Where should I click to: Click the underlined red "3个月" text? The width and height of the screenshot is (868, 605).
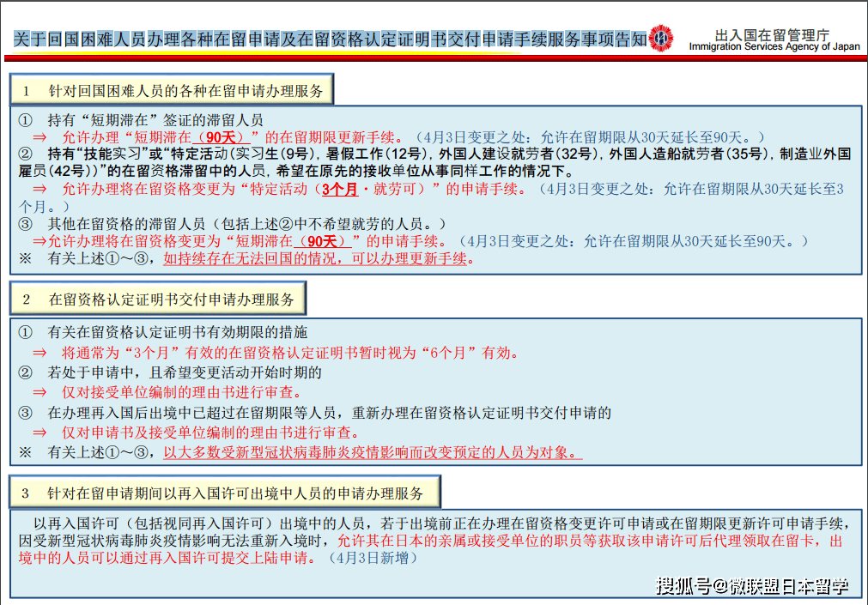[340, 190]
